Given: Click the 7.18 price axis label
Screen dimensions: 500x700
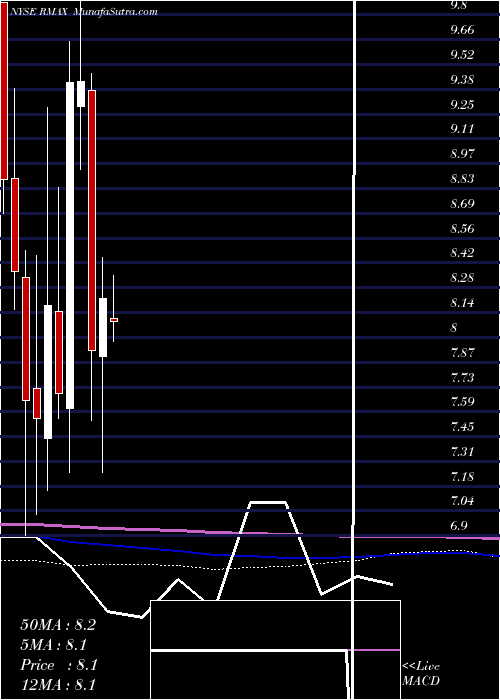Looking at the screenshot, I should (x=462, y=477).
